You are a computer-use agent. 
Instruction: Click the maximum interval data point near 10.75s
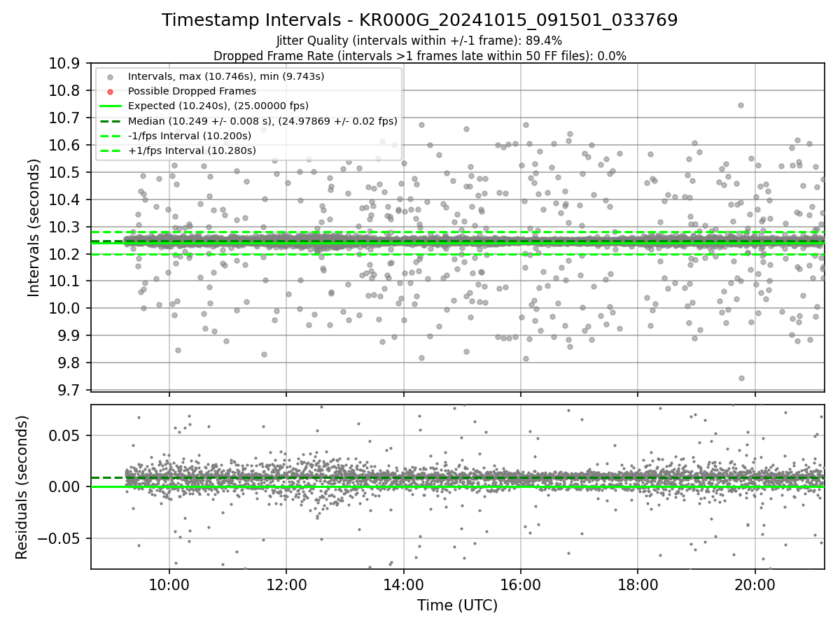tap(741, 106)
